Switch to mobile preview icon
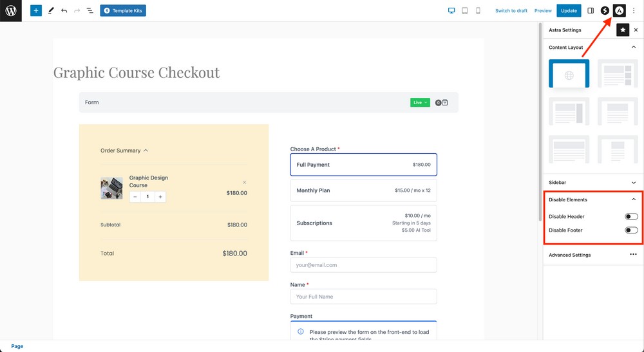This screenshot has height=352, width=644. pyautogui.click(x=478, y=11)
